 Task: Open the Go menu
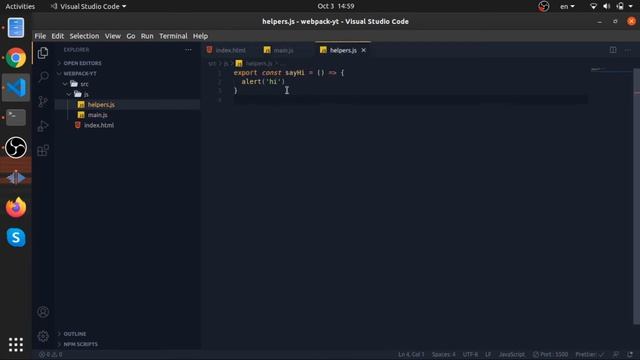coord(131,36)
